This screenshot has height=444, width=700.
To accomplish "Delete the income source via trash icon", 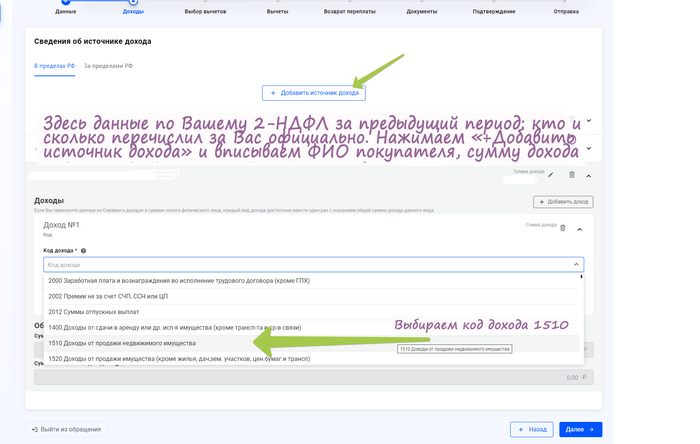I will pos(572,175).
